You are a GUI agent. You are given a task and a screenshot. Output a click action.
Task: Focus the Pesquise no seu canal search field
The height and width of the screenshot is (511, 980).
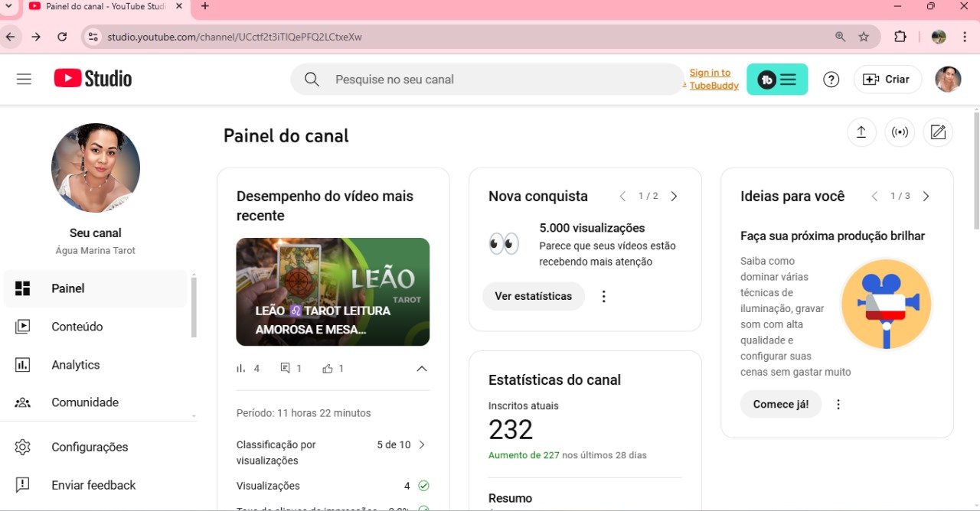[x=487, y=79]
